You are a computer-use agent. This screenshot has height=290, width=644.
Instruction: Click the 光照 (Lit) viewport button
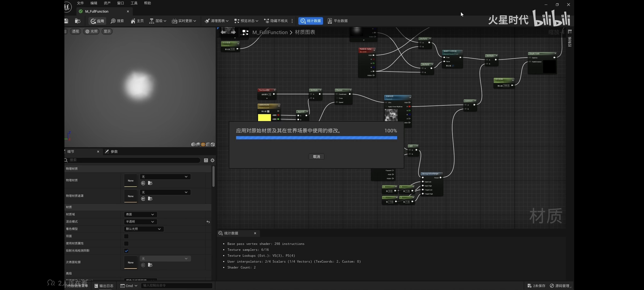point(91,31)
